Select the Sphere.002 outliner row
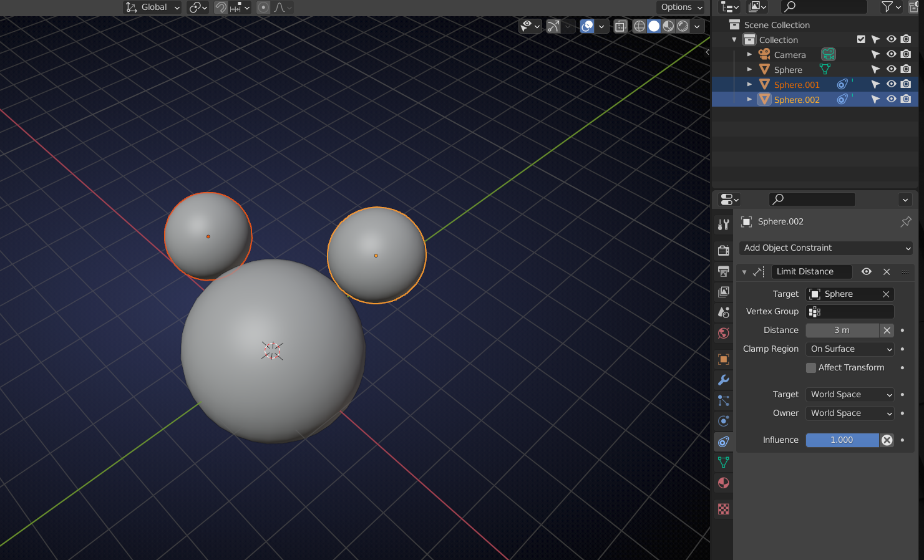The image size is (924, 560). (x=815, y=99)
